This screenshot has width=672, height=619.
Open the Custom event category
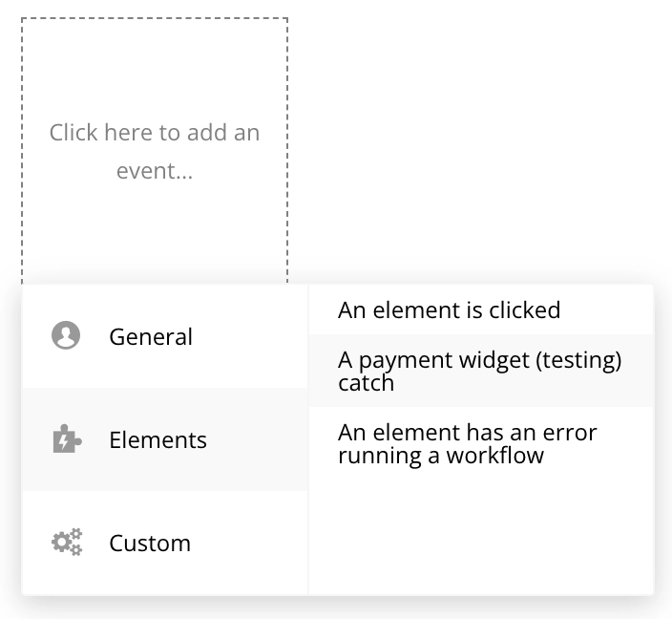click(x=164, y=543)
